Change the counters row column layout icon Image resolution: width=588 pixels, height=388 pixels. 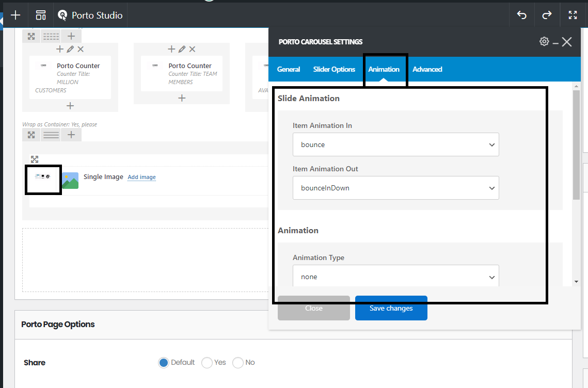(x=51, y=36)
